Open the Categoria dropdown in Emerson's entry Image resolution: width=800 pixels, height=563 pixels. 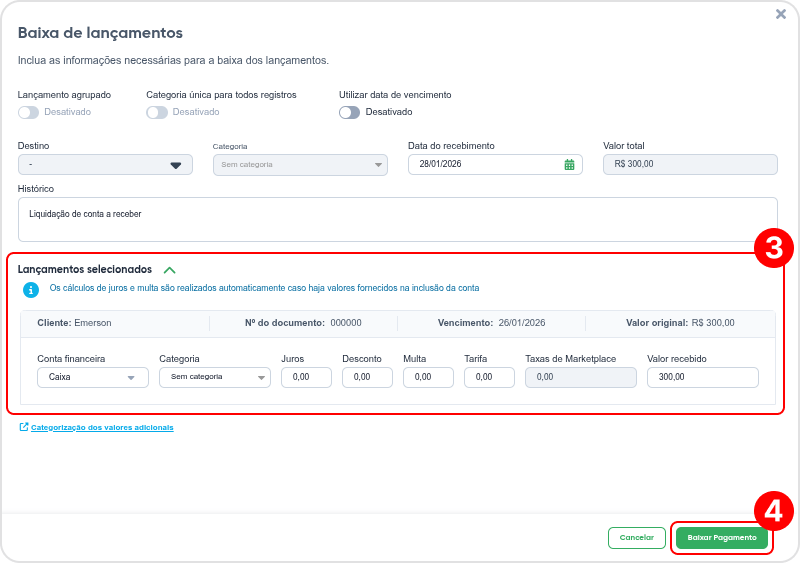(x=215, y=377)
